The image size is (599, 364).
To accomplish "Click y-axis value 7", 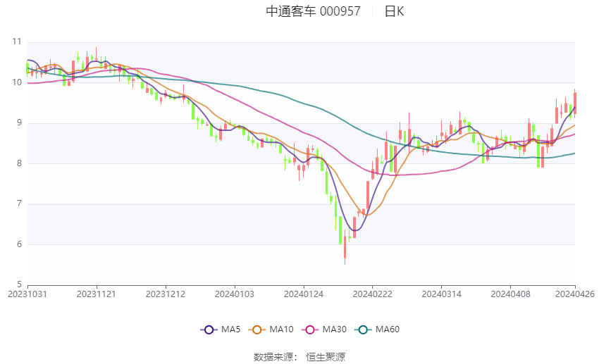I will point(19,203).
